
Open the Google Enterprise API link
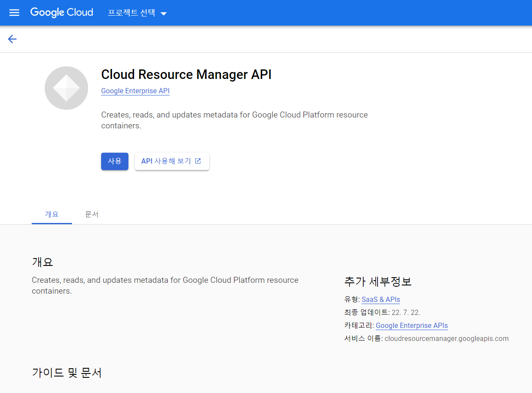(x=135, y=91)
